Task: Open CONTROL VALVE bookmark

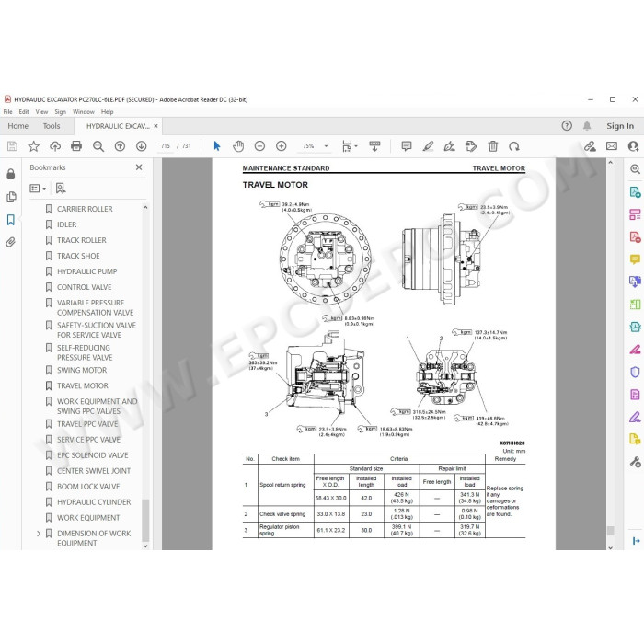Action: pos(85,287)
